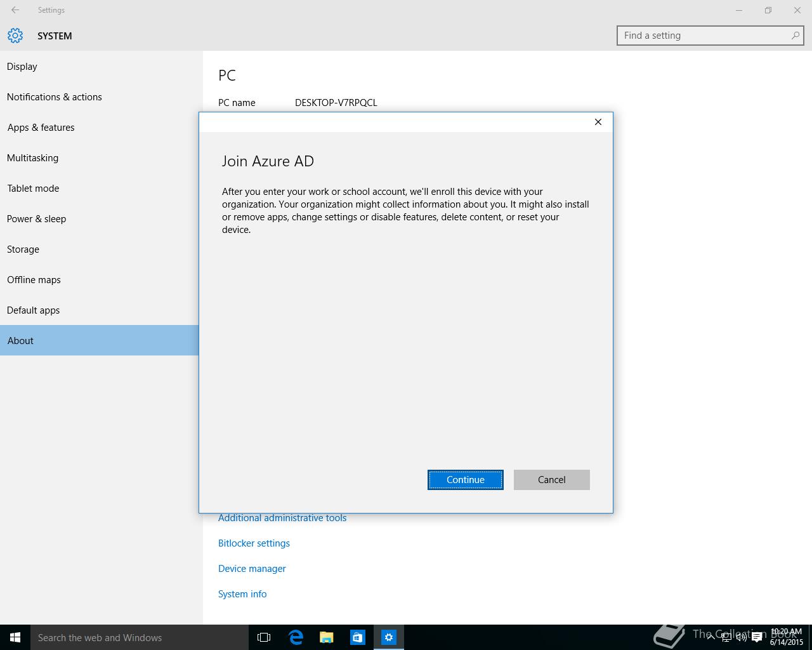Select the Settings taskbar icon
This screenshot has width=812, height=650.
[389, 637]
